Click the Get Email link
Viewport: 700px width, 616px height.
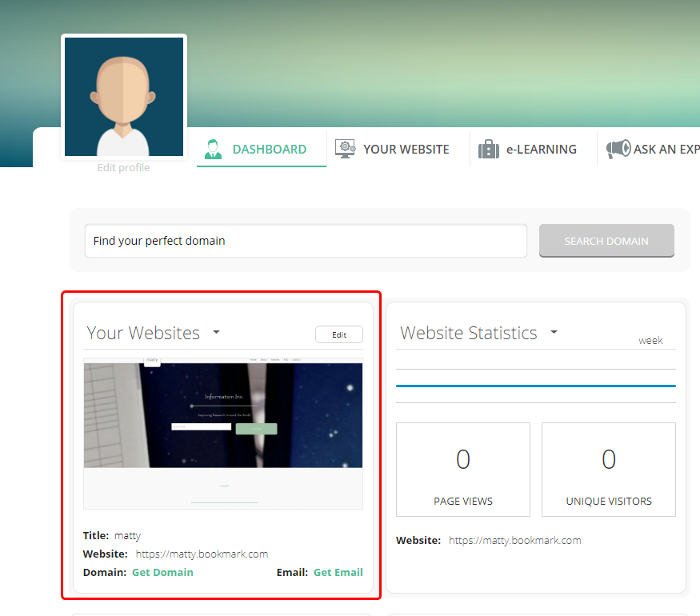pos(338,573)
